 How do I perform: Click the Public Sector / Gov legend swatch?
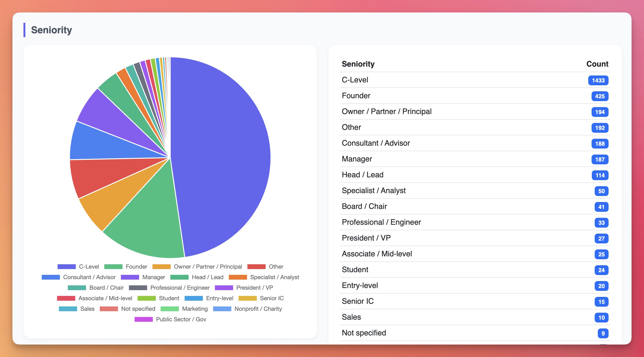[144, 319]
